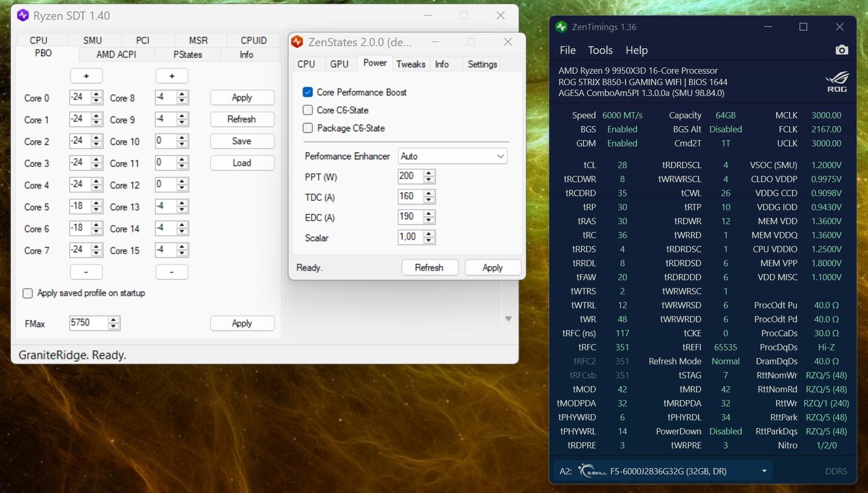Click the ZenStates app logo icon
The height and width of the screenshot is (493, 868).
[297, 42]
